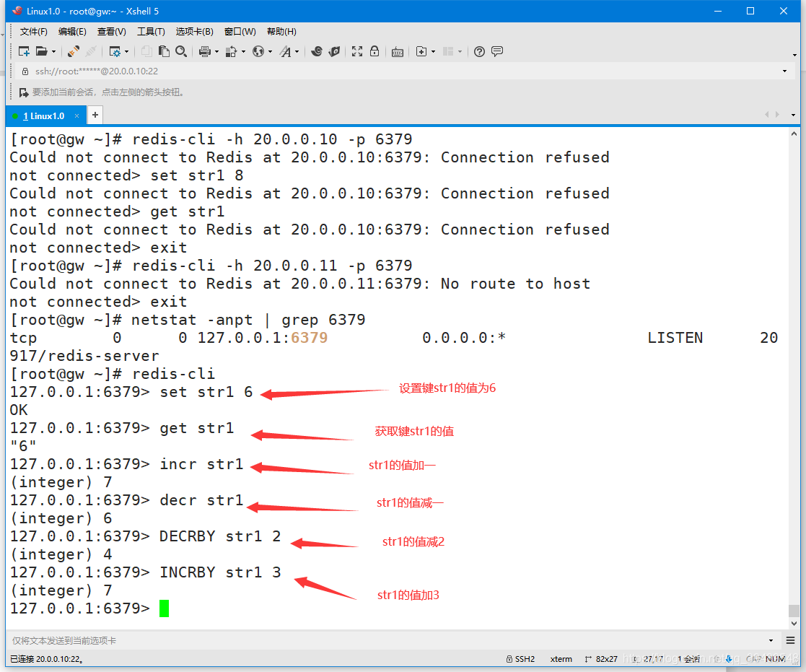Expand the font dropdown arrow
This screenshot has width=806, height=672.
coord(297,51)
